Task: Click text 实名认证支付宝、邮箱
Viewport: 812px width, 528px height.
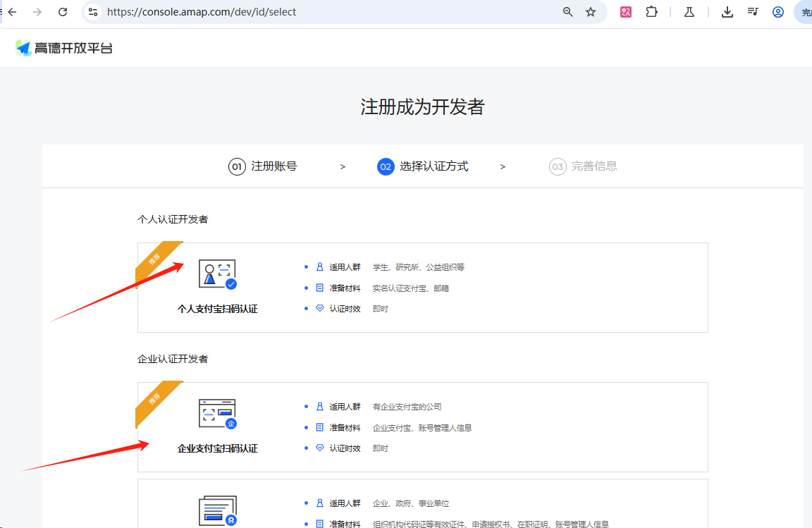Action: tap(411, 288)
